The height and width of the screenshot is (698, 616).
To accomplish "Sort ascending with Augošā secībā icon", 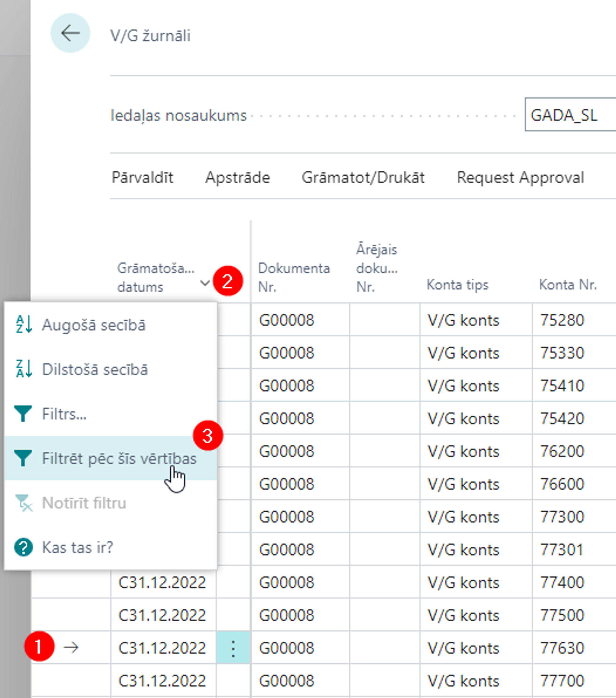I will [x=23, y=324].
